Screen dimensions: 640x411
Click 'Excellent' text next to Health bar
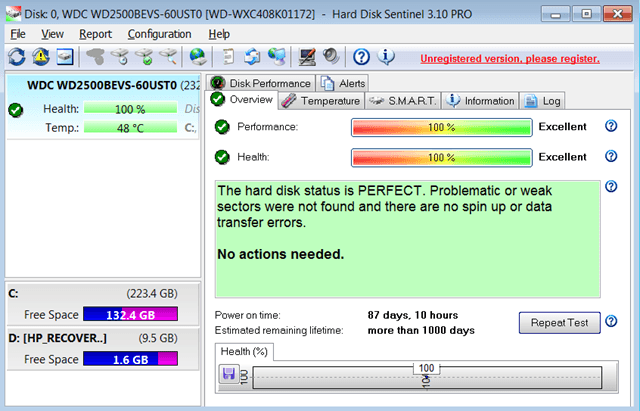point(562,157)
